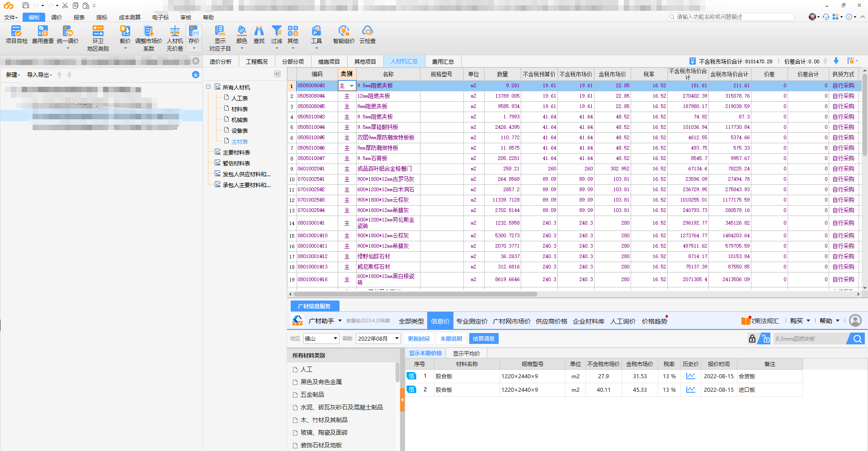This screenshot has height=451, width=868.
Task: Open the column settings dropdown above table
Action: tap(852, 61)
